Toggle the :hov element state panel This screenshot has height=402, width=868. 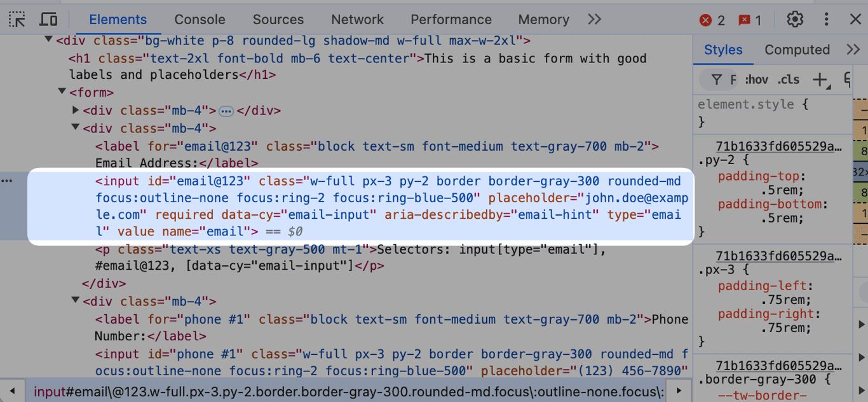[x=757, y=80]
